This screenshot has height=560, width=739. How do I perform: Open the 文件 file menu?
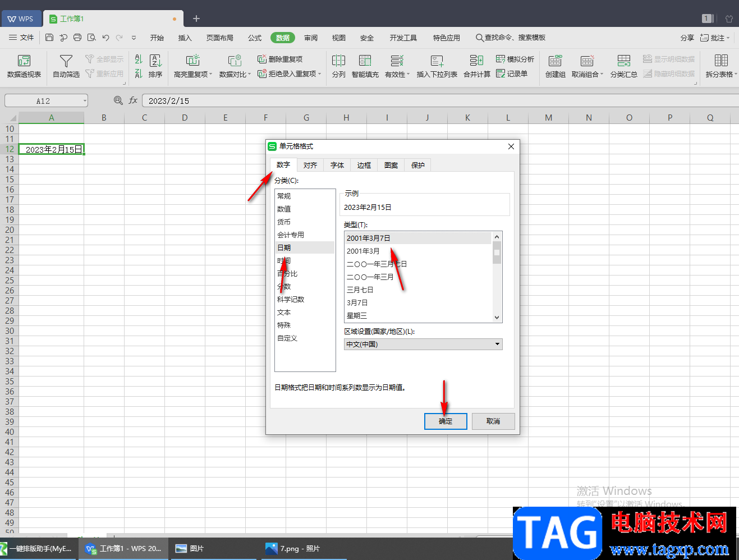coord(21,38)
